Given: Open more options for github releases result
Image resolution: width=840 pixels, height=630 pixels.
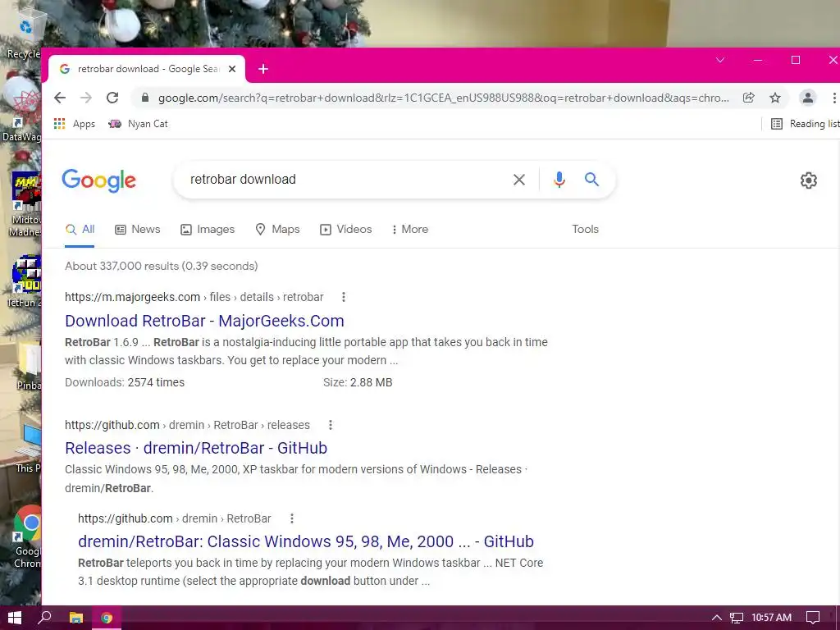Looking at the screenshot, I should pos(331,425).
